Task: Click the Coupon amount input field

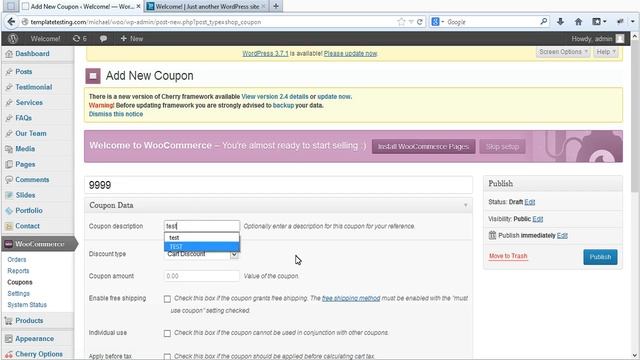Action: coord(202,276)
